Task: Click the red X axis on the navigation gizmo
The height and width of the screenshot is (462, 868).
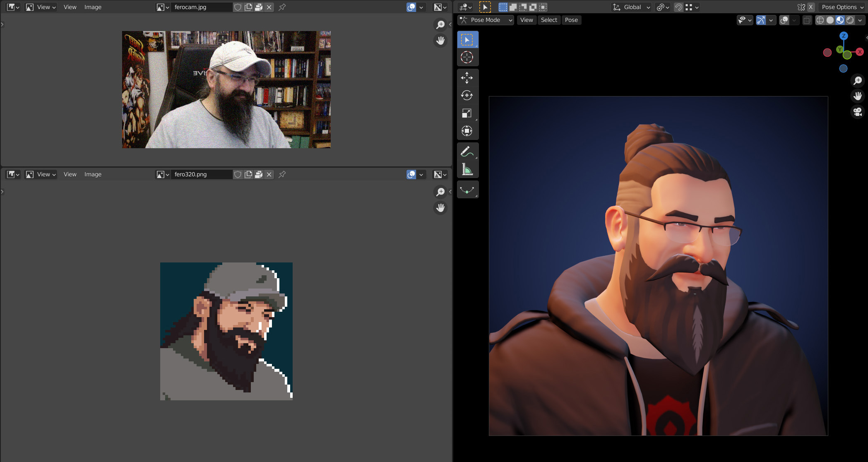Action: coord(860,52)
